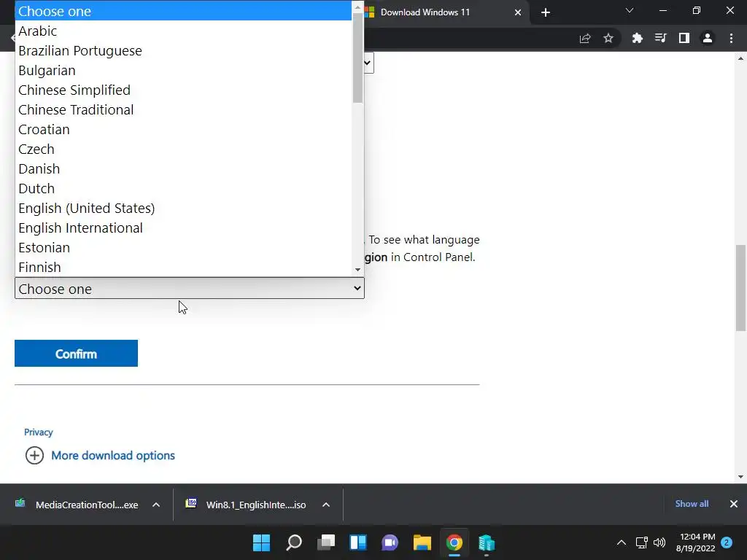
Task: Expand More download options
Action: (x=34, y=455)
